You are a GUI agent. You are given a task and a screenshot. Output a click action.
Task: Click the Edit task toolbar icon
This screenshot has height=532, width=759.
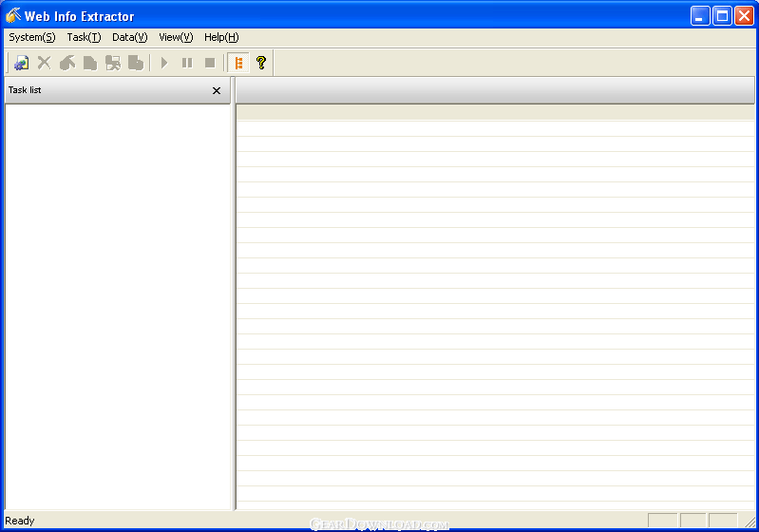(x=67, y=63)
